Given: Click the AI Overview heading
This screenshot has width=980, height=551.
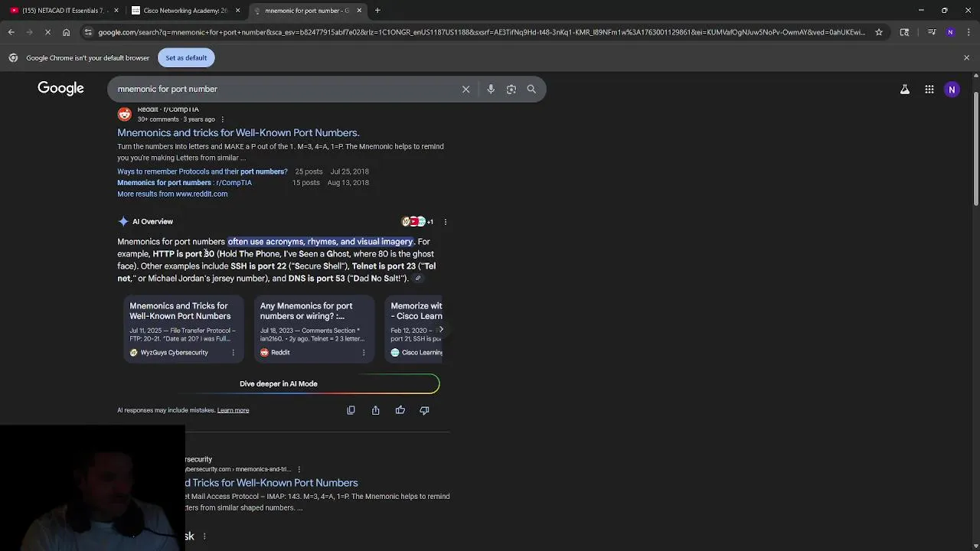Looking at the screenshot, I should click(152, 222).
